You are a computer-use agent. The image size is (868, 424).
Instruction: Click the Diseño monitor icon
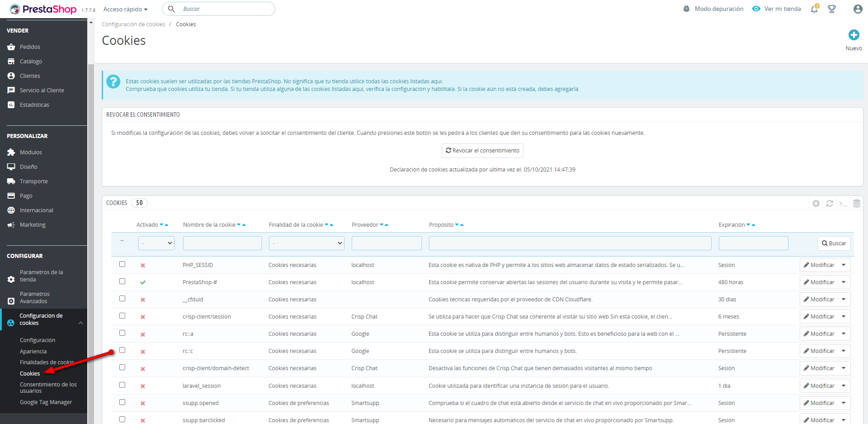(11, 167)
